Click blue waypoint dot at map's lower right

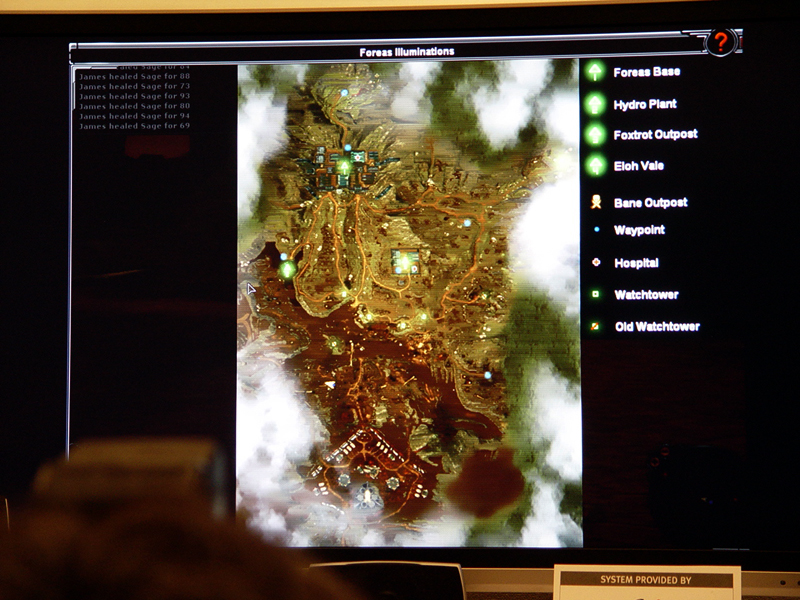tap(488, 375)
